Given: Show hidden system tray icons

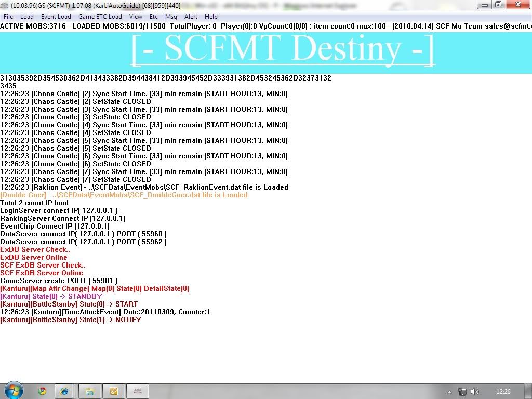Looking at the screenshot, I should (449, 392).
